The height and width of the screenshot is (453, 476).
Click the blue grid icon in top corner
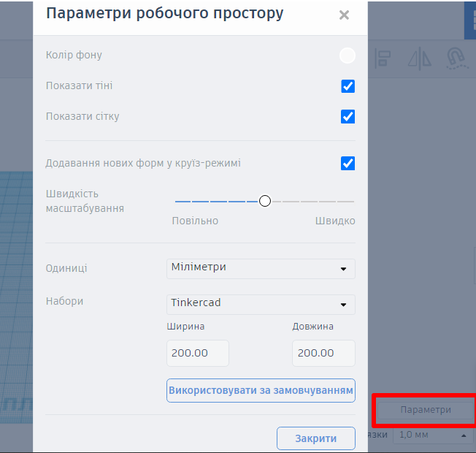469,20
